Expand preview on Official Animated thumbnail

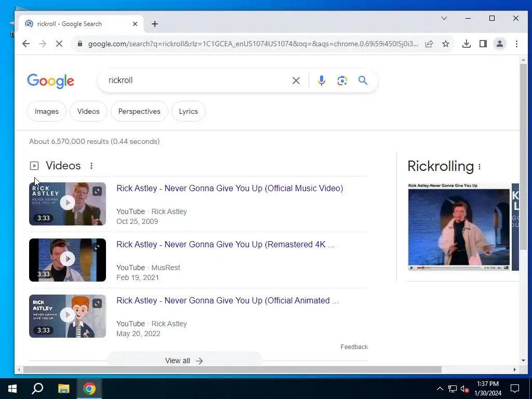pyautogui.click(x=97, y=303)
